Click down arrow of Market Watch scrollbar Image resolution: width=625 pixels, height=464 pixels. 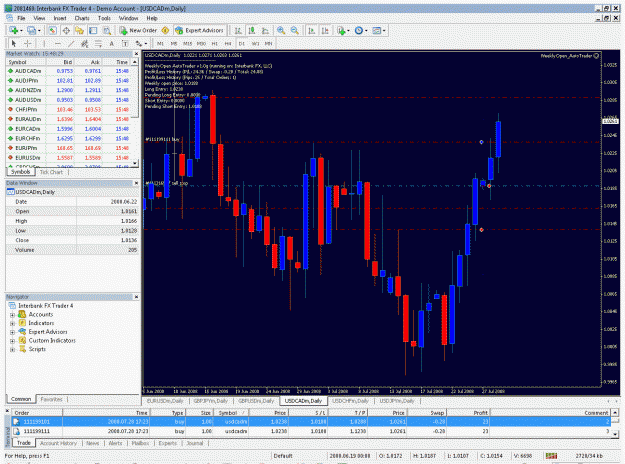point(135,163)
